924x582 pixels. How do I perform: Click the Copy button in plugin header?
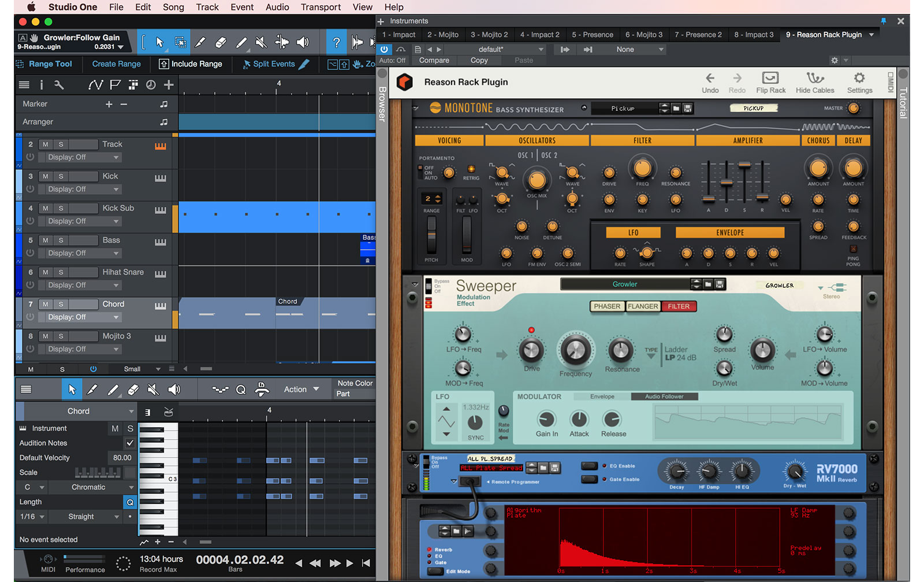pyautogui.click(x=479, y=61)
